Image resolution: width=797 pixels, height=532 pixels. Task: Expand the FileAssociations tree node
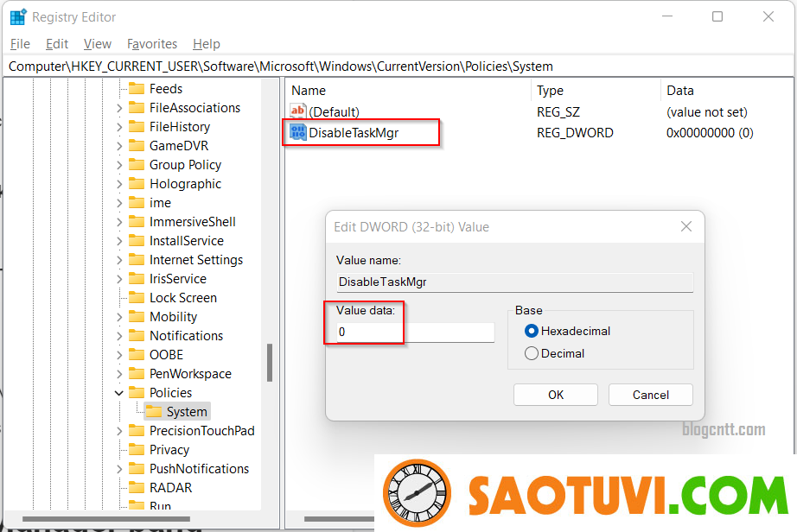coord(119,108)
